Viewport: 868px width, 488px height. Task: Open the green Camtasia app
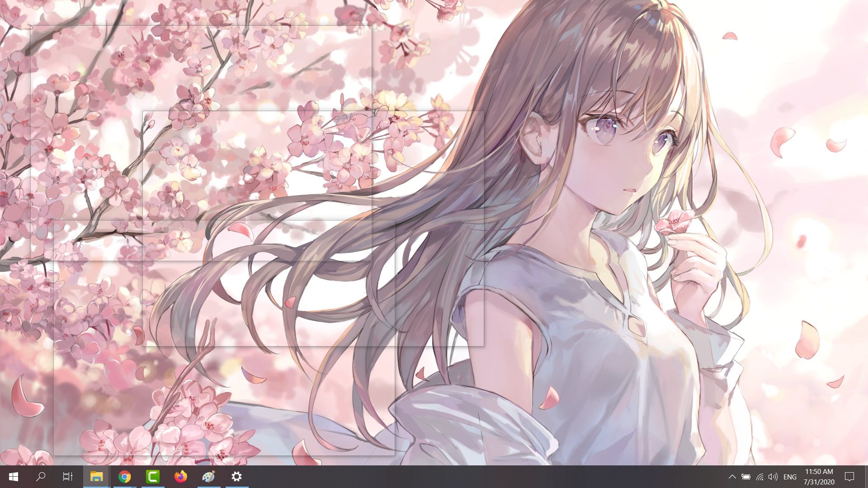tap(153, 477)
